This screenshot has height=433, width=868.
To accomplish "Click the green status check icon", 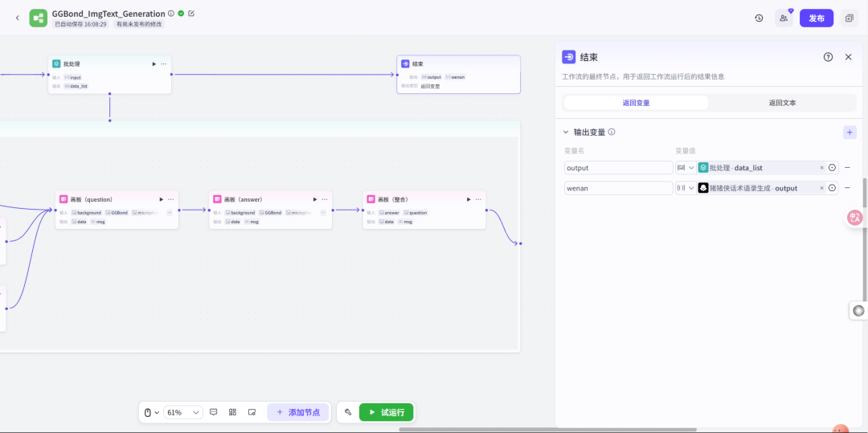I will pyautogui.click(x=181, y=14).
